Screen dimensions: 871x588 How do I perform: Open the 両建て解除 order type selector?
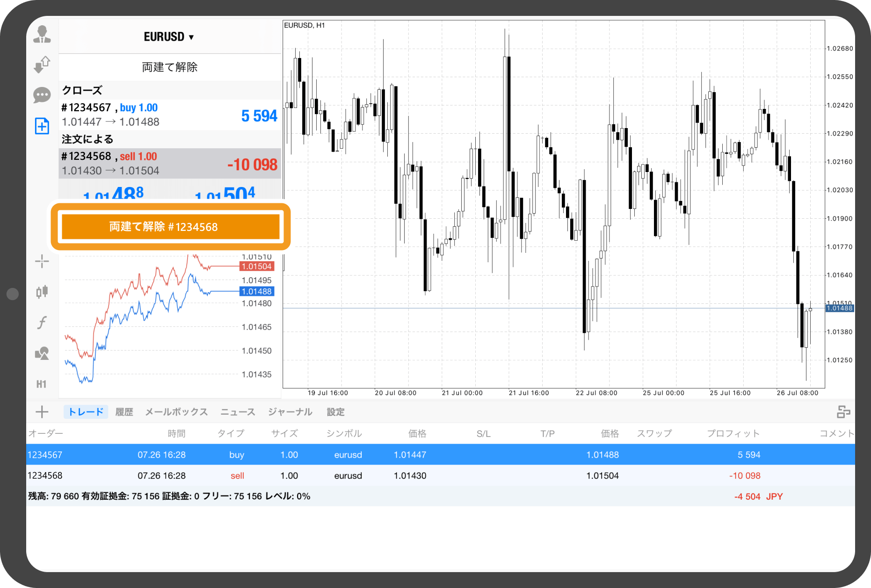pos(169,67)
